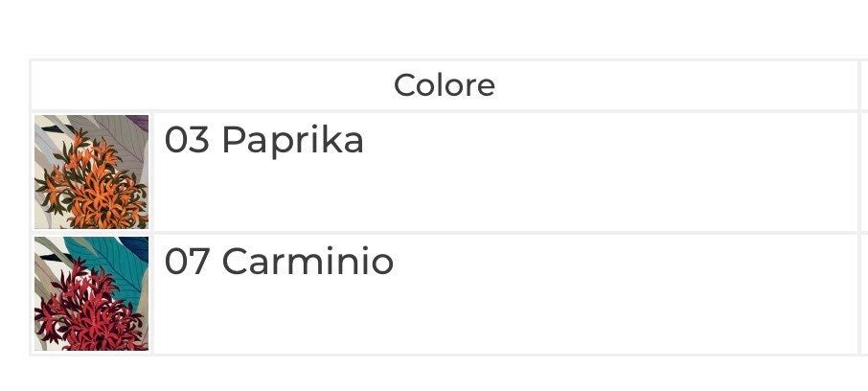
Task: Click the cut-off cell beside Carminio row
Action: 863,293
